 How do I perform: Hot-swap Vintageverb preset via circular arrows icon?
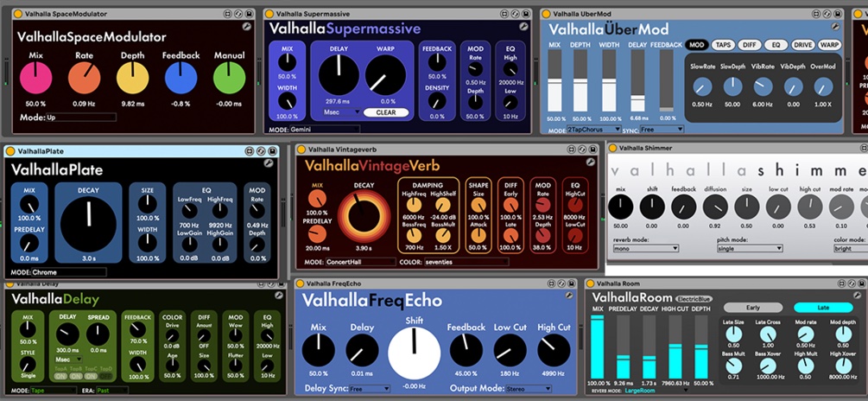pos(582,149)
